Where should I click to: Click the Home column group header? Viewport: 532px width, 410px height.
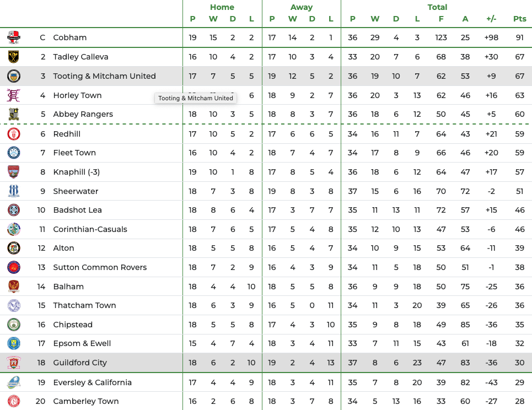pos(222,7)
